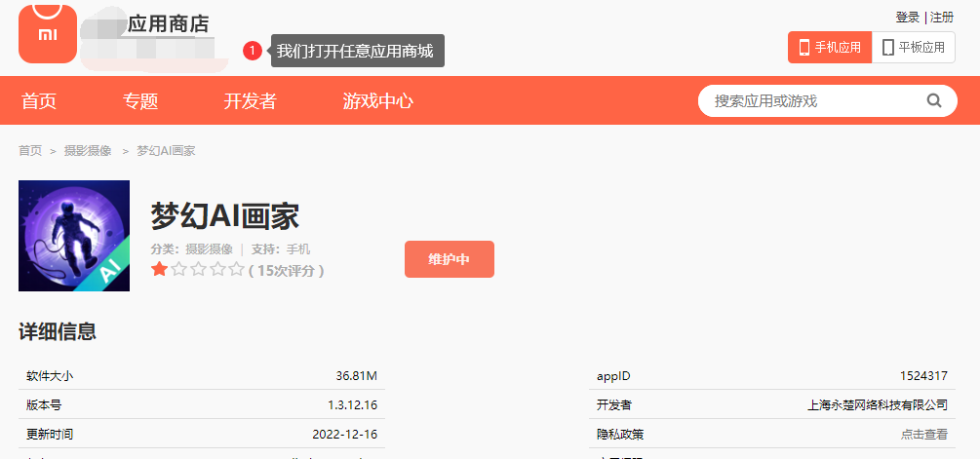Image resolution: width=980 pixels, height=459 pixels.
Task: Click developer name 上海永楚网络科技有限公司
Action: [878, 404]
